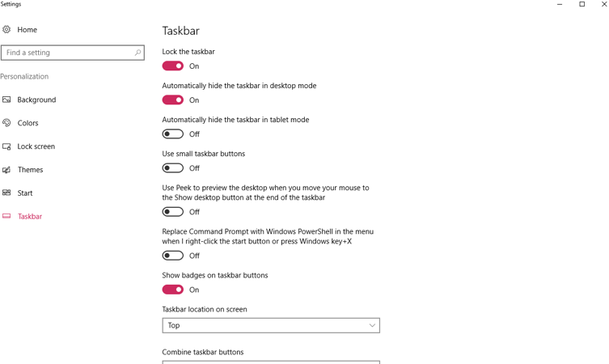Maximize the Settings window
This screenshot has height=364, width=609.
point(582,5)
